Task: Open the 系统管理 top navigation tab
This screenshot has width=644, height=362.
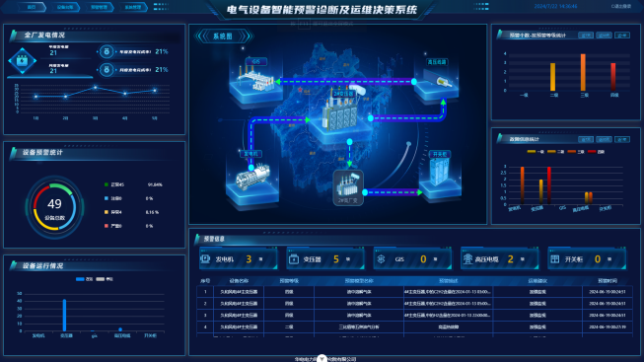Action: pyautogui.click(x=133, y=7)
